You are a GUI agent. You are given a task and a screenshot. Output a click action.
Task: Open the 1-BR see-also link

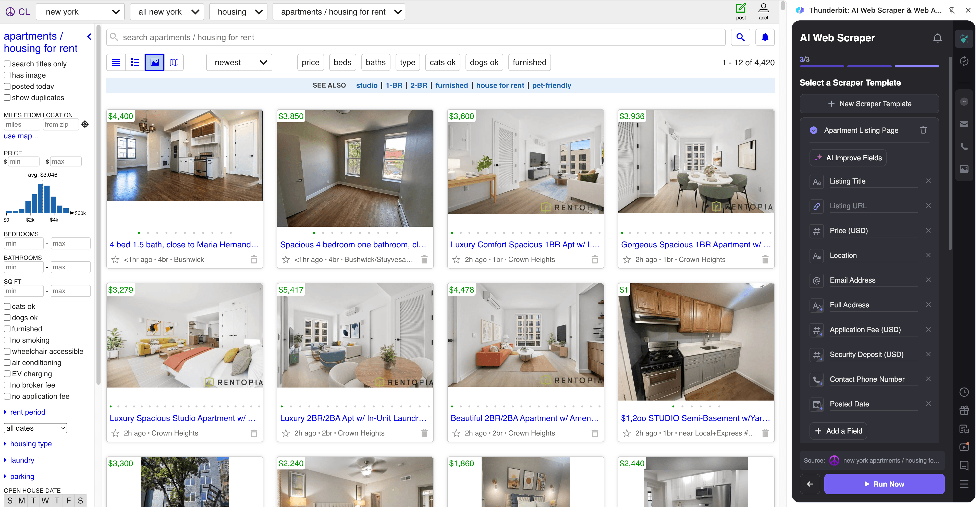click(394, 85)
